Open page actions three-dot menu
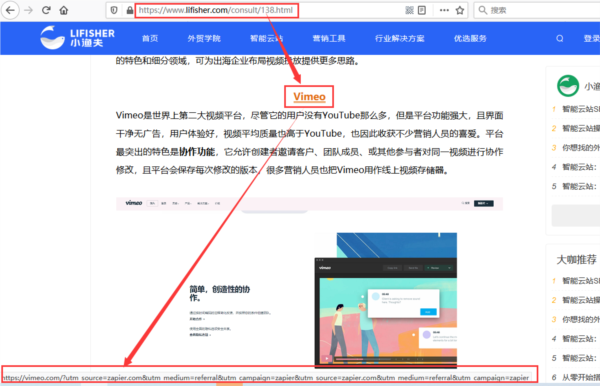The height and width of the screenshot is (386, 600). coord(444,10)
